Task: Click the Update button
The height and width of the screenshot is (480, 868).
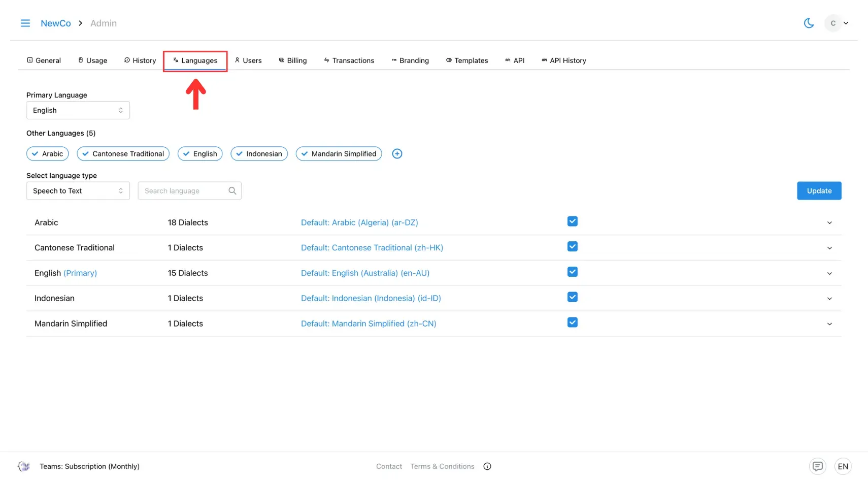Action: coord(819,191)
